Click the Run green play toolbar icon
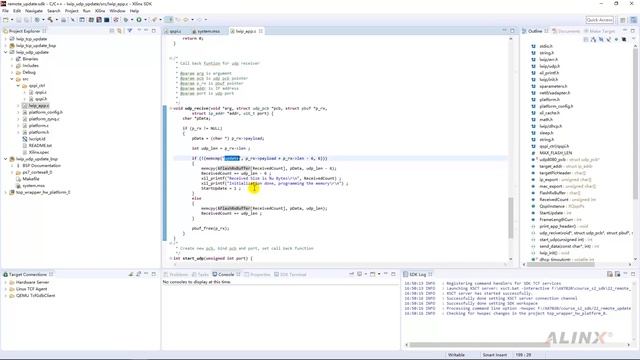Viewport: 640px width, 360px height. click(139, 20)
